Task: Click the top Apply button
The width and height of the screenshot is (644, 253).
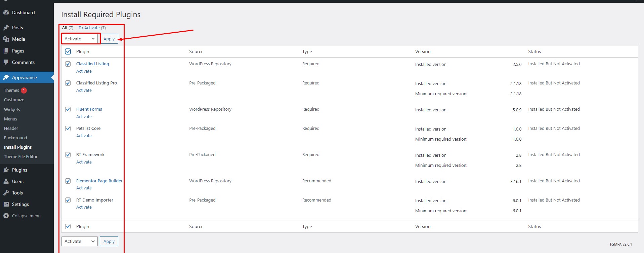Action: [109, 39]
